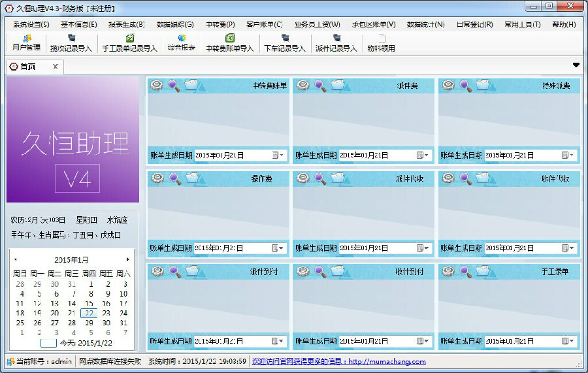Image resolution: width=588 pixels, height=373 pixels.
Task: Expand the tab list arrow at right
Action: 576,65
